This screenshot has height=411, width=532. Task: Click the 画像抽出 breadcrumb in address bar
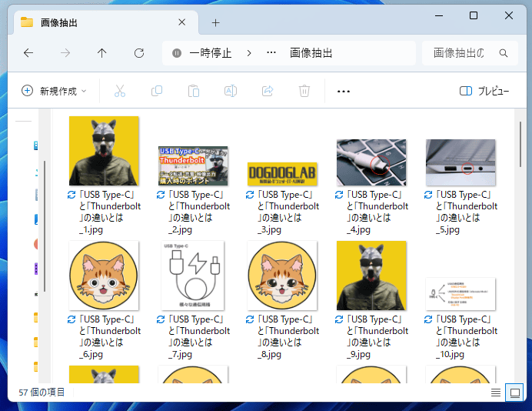pos(311,53)
